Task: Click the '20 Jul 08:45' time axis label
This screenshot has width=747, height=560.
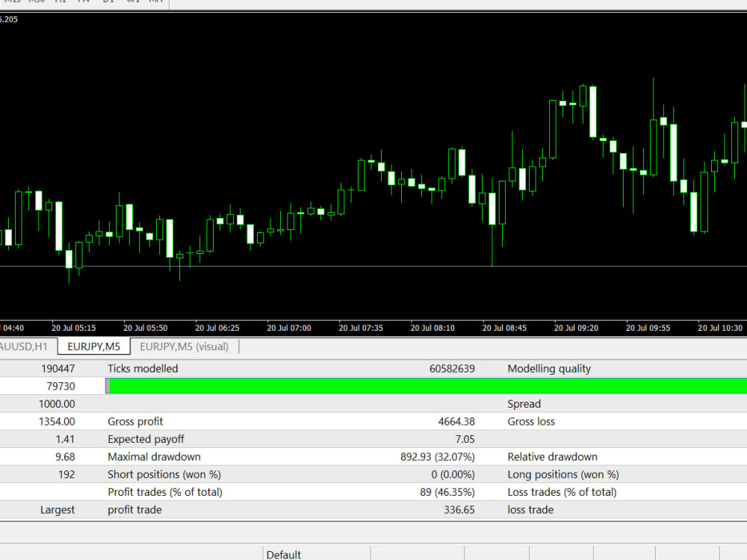Action: (504, 328)
